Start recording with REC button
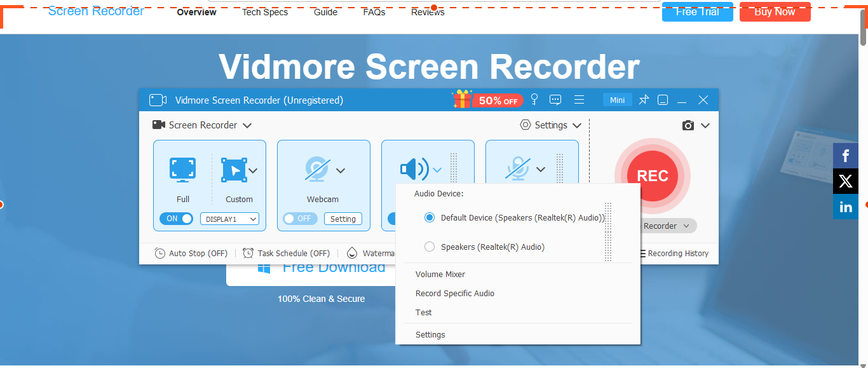The height and width of the screenshot is (368, 868). (653, 176)
